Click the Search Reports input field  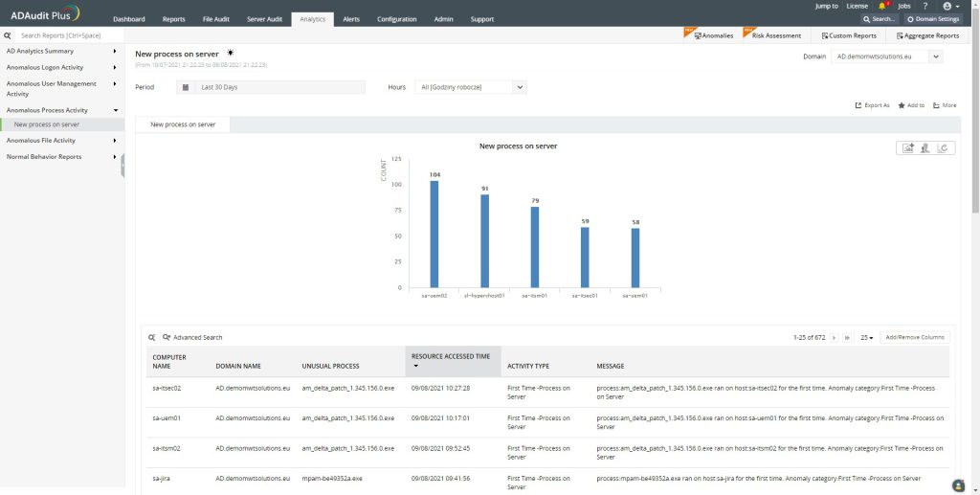[x=67, y=35]
